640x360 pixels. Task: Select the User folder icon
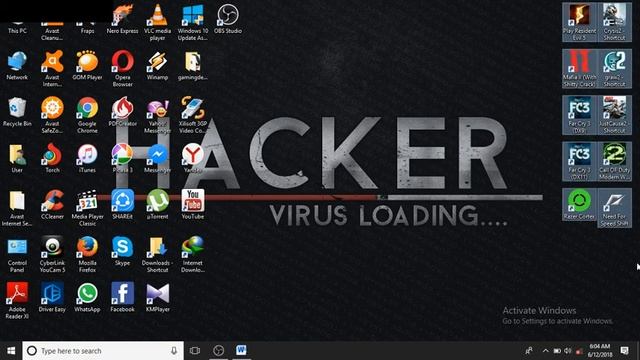click(17, 158)
